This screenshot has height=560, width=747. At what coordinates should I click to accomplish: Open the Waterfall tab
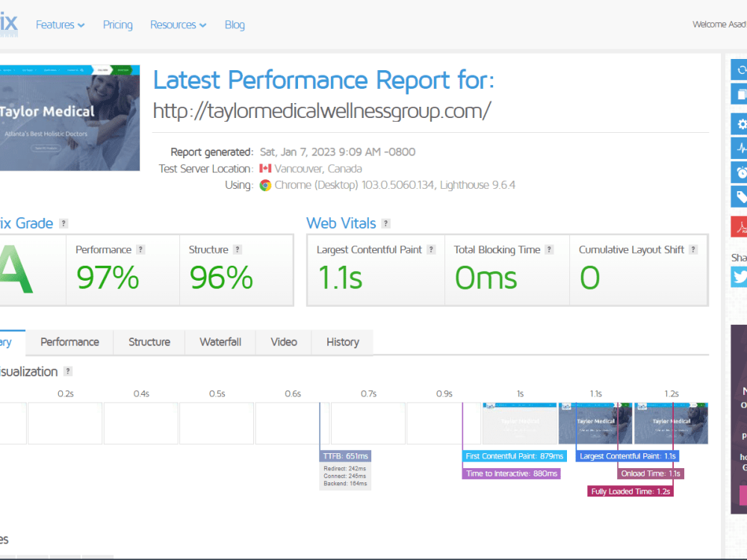220,343
